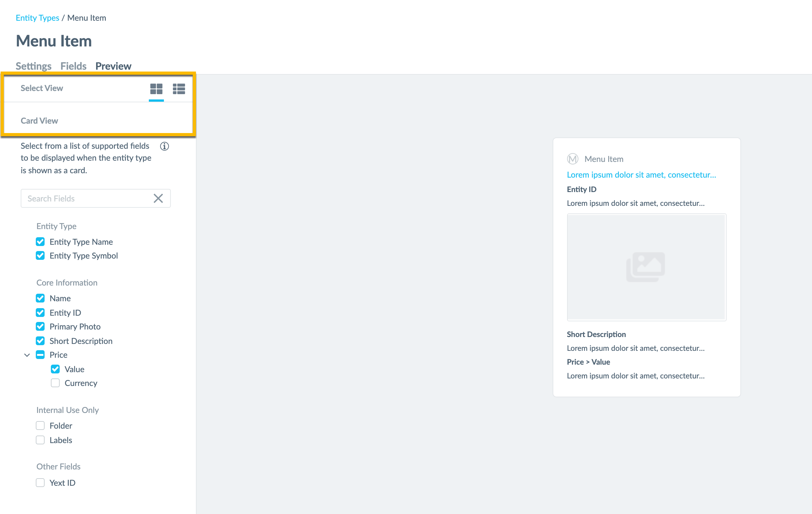
Task: Collapse the Price field sub-options
Action: [27, 354]
